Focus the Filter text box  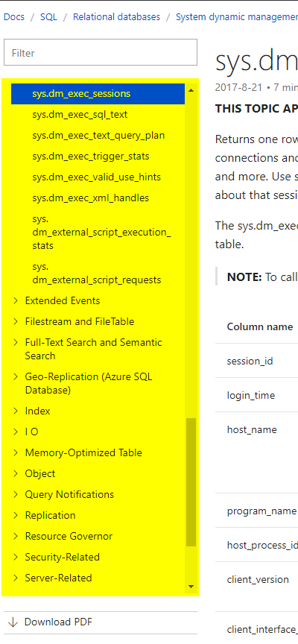(x=101, y=53)
